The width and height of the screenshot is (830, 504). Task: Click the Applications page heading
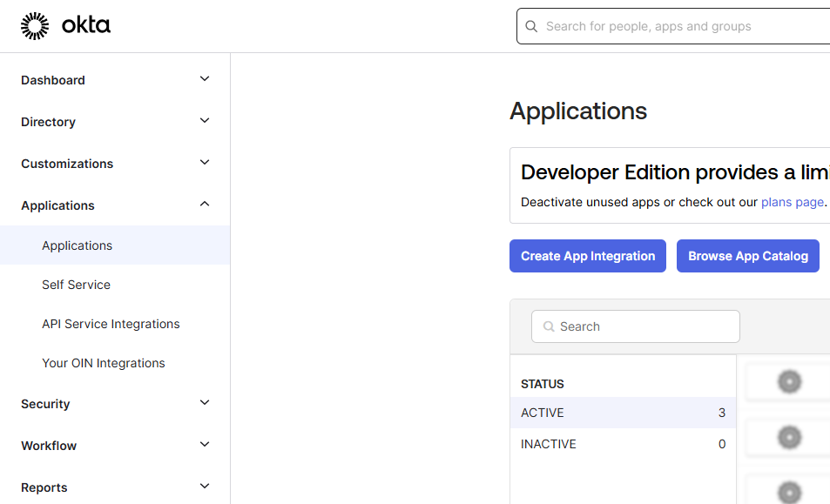coord(578,111)
